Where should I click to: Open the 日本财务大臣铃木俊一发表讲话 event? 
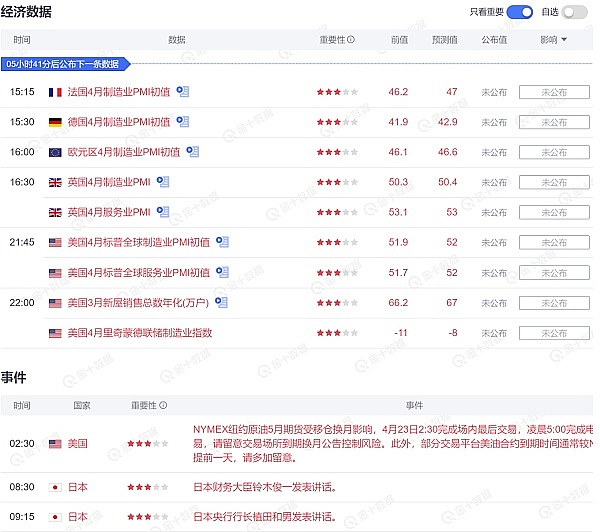pos(264,487)
